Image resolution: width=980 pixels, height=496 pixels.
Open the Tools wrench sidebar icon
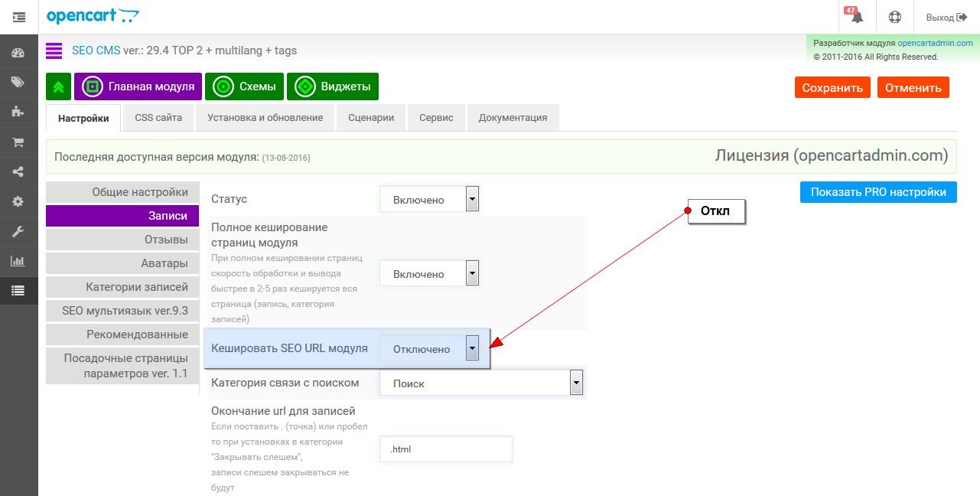click(18, 231)
